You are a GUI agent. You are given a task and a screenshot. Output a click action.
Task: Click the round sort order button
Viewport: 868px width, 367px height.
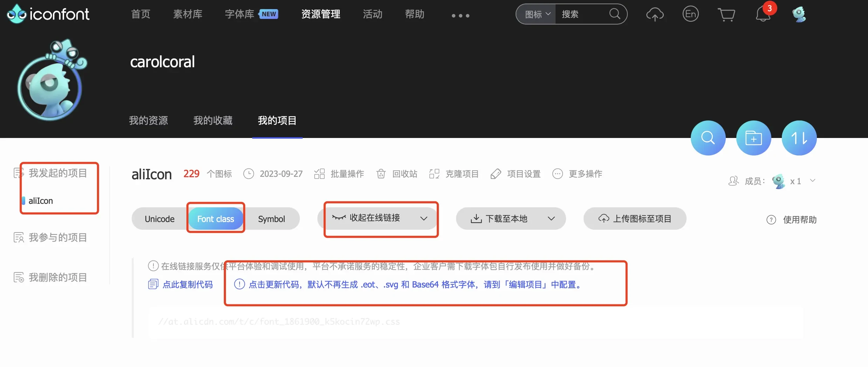pos(799,138)
